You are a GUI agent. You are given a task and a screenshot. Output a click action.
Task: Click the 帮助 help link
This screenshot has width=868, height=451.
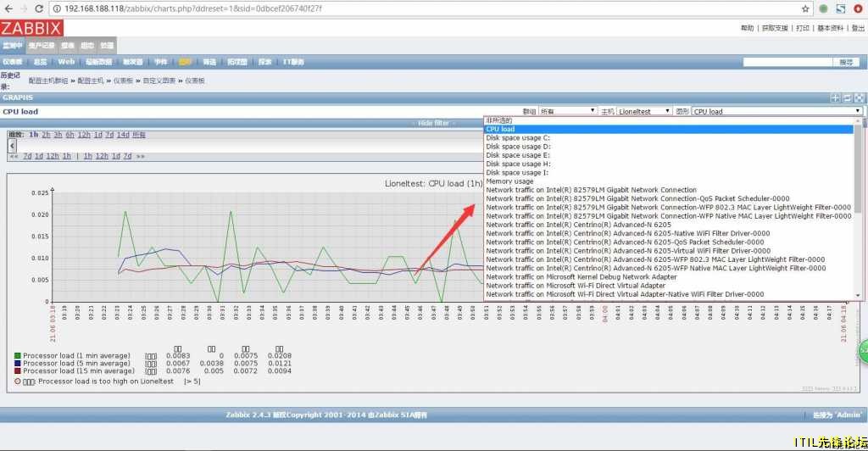tap(748, 28)
